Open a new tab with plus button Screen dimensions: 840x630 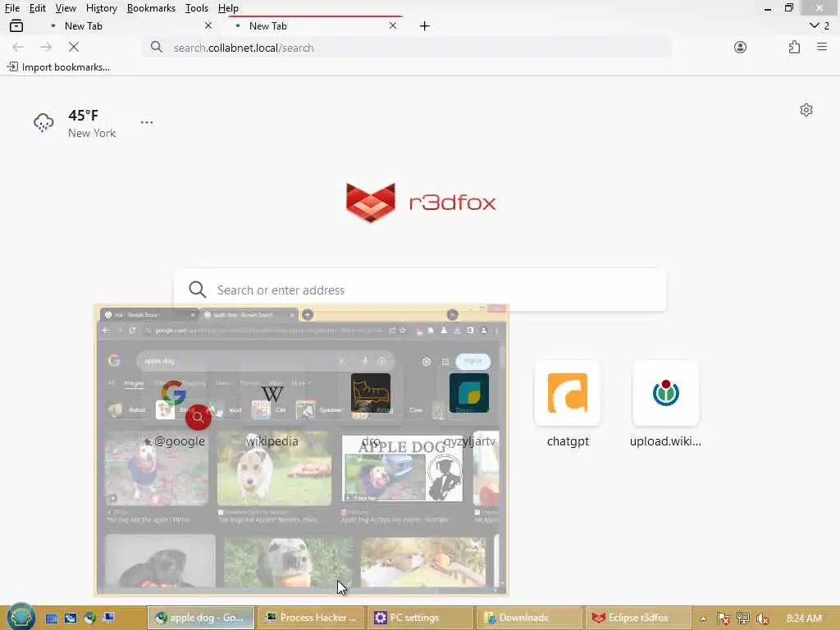[425, 25]
